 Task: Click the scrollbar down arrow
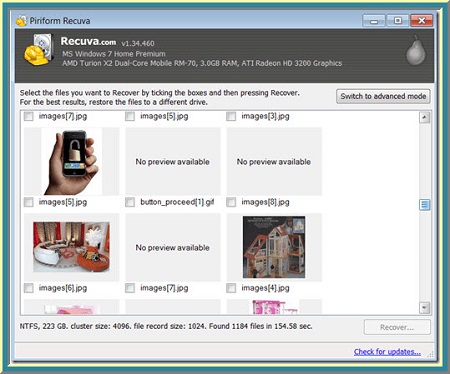coord(424,308)
